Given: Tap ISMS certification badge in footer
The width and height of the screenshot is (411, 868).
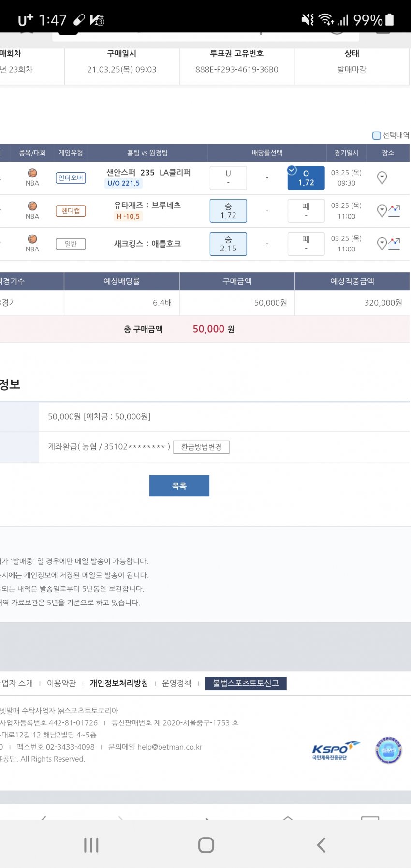Looking at the screenshot, I should point(388,750).
